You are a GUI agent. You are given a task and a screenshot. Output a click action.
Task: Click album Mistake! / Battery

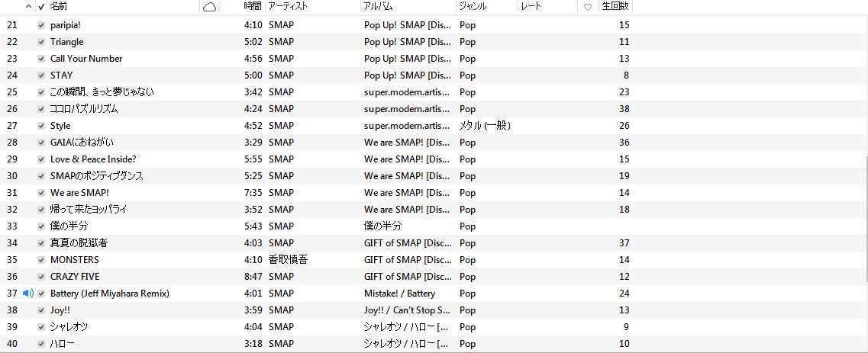(400, 294)
